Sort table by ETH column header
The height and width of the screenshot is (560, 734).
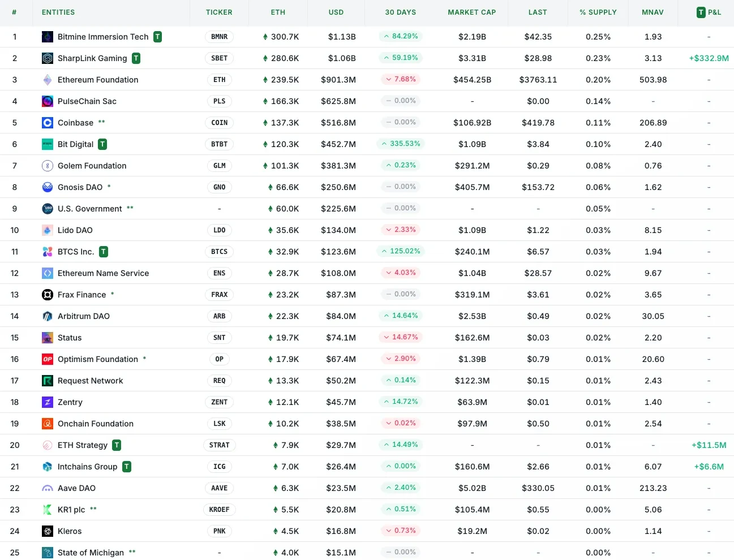tap(278, 12)
